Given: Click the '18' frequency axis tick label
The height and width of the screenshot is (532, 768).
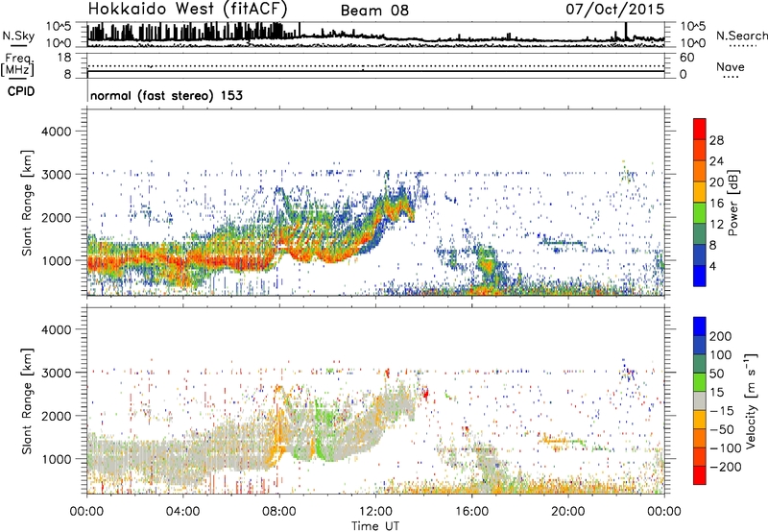Looking at the screenshot, I should (64, 58).
